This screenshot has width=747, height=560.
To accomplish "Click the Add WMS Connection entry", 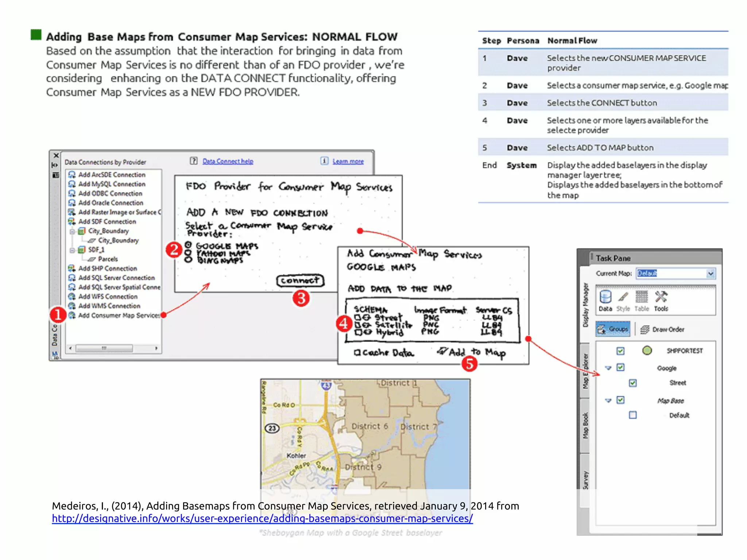I will pos(109,306).
